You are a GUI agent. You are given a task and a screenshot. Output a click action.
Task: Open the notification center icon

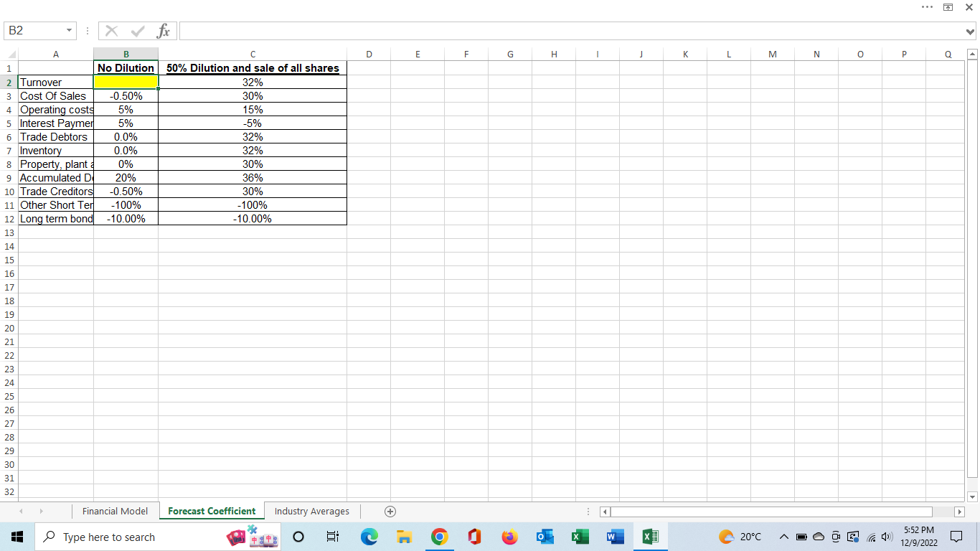tap(956, 537)
